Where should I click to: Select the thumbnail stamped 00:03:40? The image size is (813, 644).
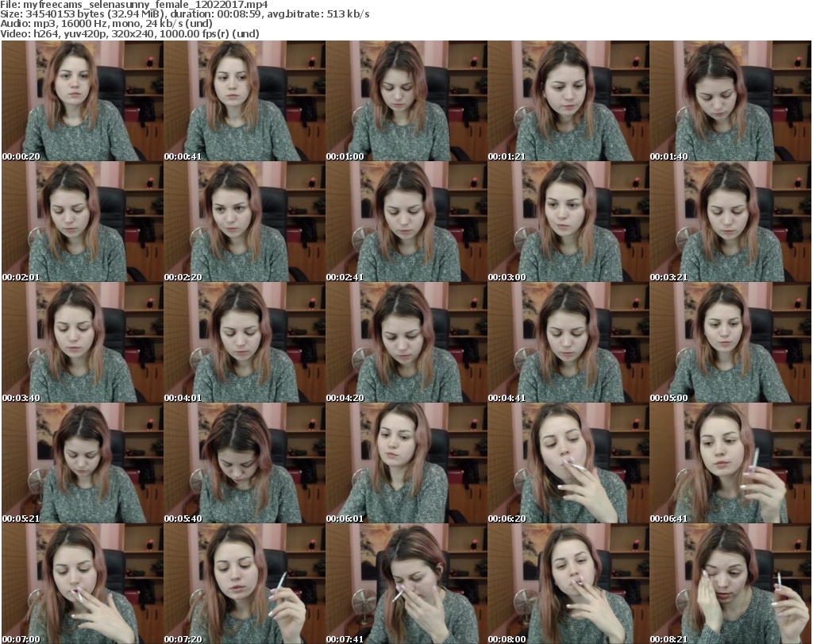(82, 343)
